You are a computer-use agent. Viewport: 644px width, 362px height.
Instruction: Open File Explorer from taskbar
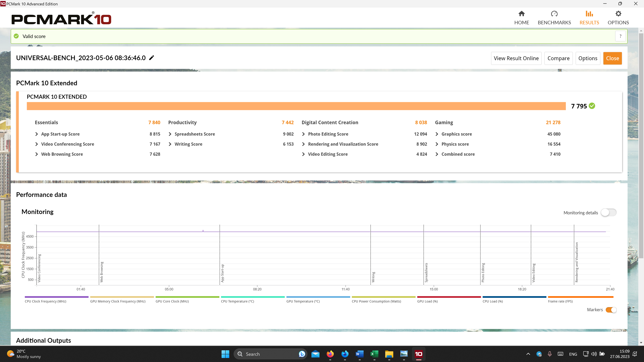(389, 354)
